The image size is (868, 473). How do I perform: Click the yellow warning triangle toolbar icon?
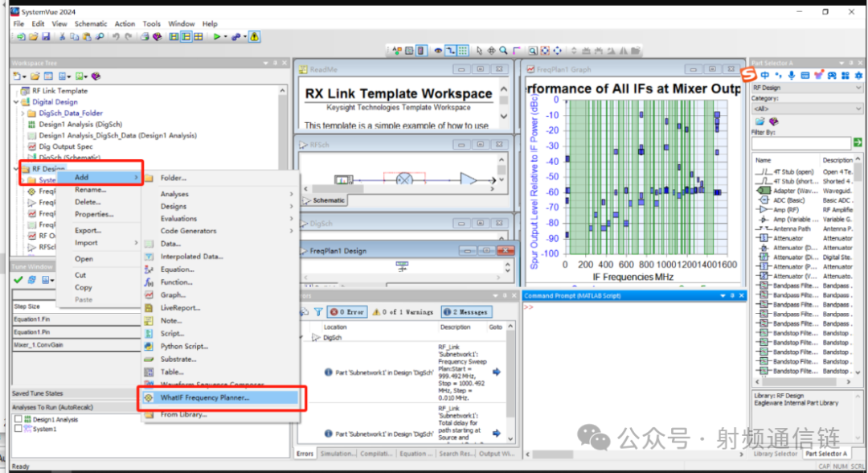[255, 36]
